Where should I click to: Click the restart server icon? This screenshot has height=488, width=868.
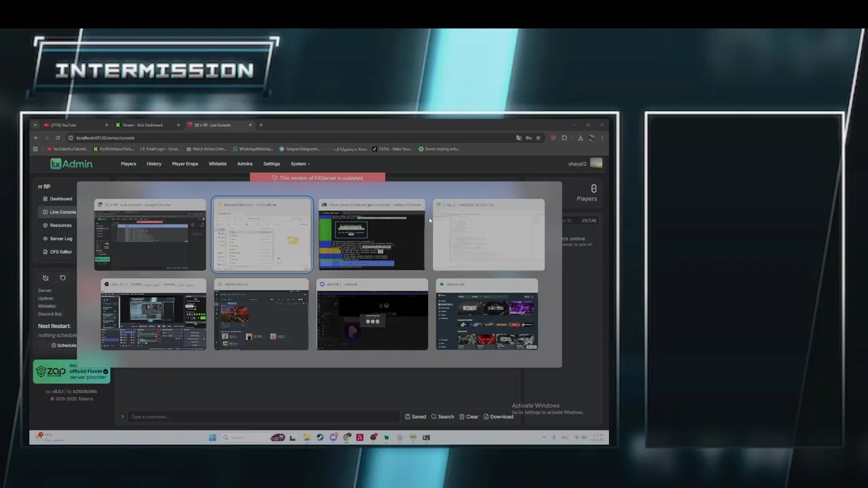tap(63, 278)
